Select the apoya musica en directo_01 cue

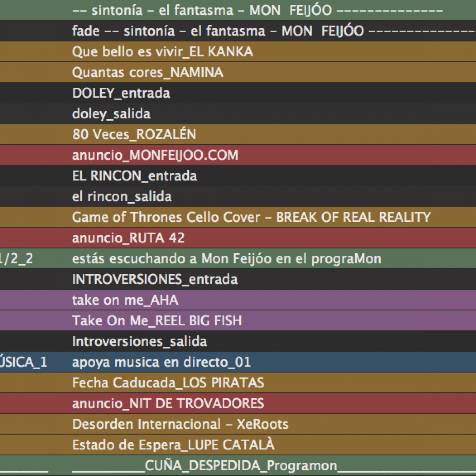click(x=161, y=362)
